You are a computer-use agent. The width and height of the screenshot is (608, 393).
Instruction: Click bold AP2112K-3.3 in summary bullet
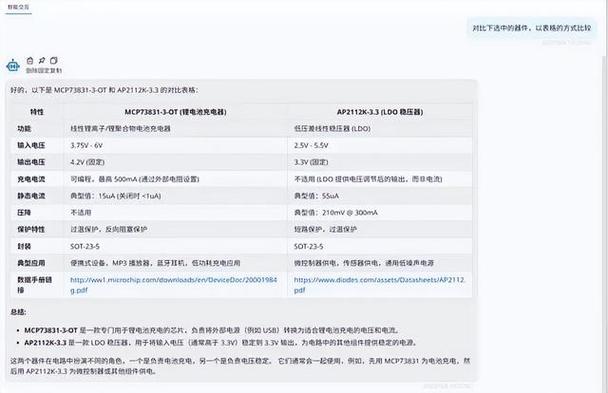coord(45,343)
